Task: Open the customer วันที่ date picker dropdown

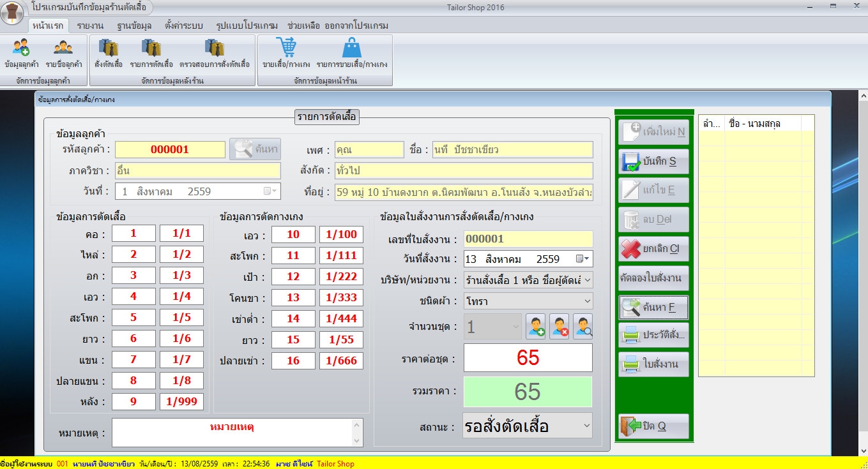Action: tap(271, 191)
